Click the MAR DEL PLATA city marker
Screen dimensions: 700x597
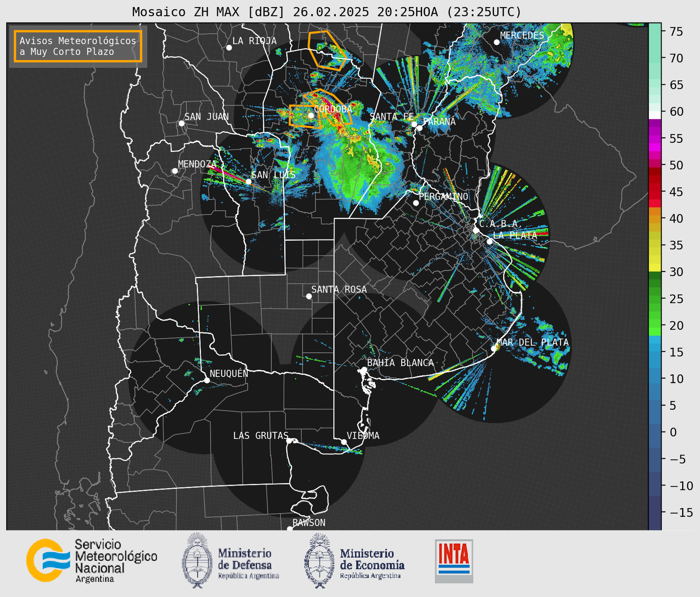pos(494,349)
